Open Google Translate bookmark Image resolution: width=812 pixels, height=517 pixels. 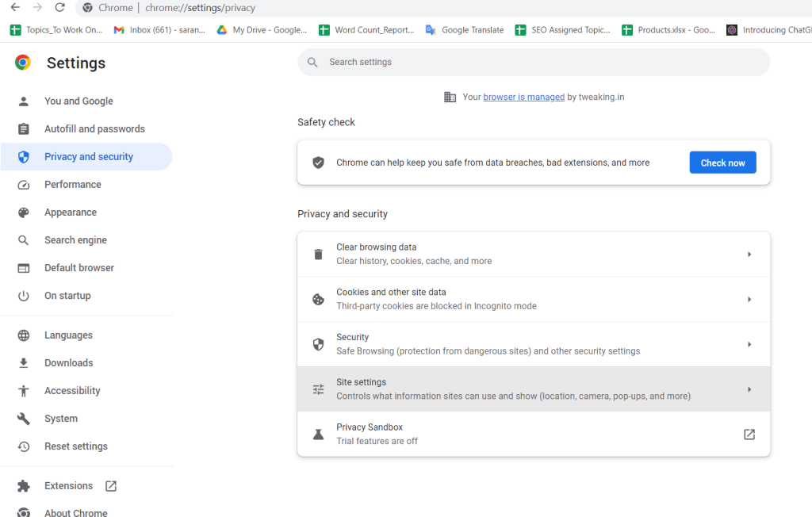point(465,30)
